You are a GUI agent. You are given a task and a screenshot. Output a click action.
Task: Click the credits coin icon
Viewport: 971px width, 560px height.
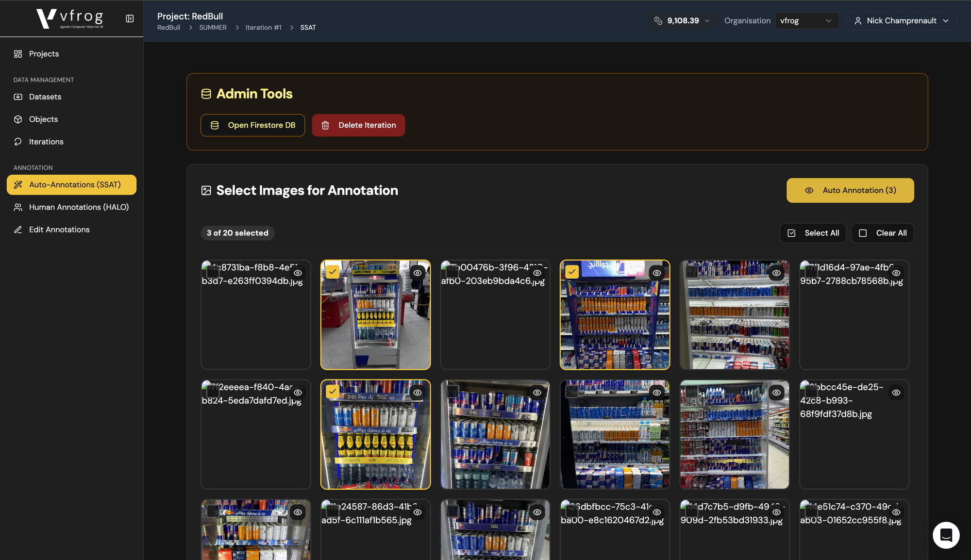click(658, 21)
